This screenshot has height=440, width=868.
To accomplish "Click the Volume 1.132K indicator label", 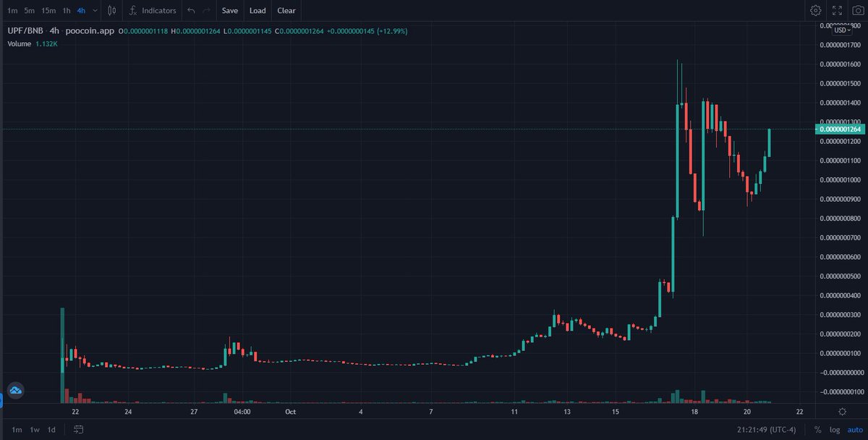I will click(32, 44).
